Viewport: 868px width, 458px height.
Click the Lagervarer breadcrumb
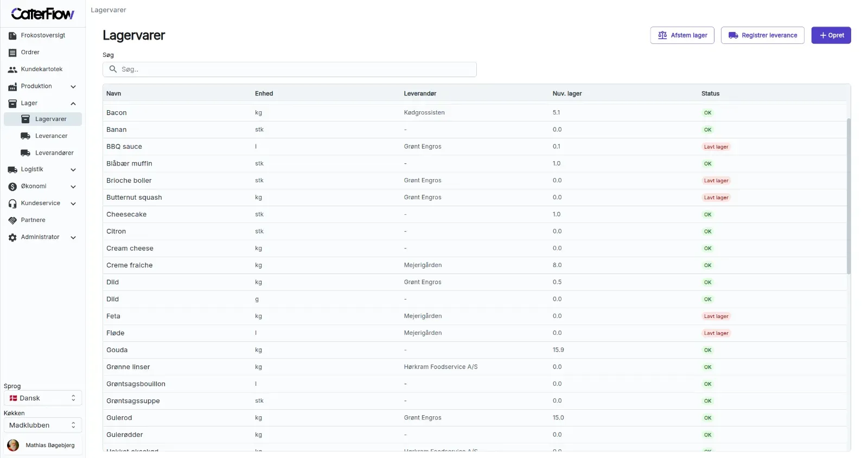click(x=108, y=10)
